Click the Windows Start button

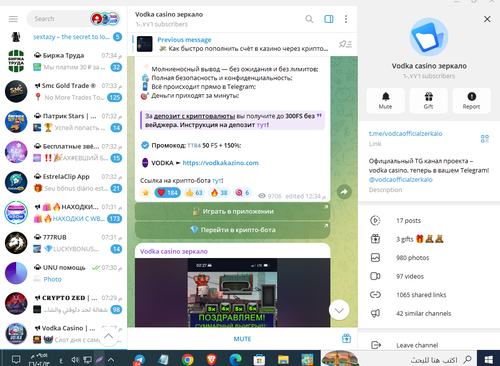[x=488, y=359]
